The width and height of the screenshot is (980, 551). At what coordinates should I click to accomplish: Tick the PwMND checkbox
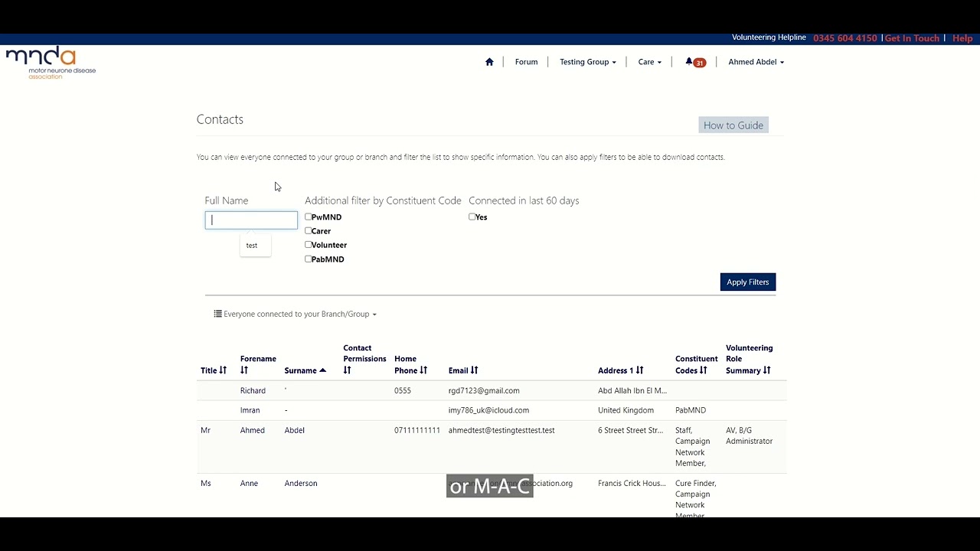coord(309,217)
